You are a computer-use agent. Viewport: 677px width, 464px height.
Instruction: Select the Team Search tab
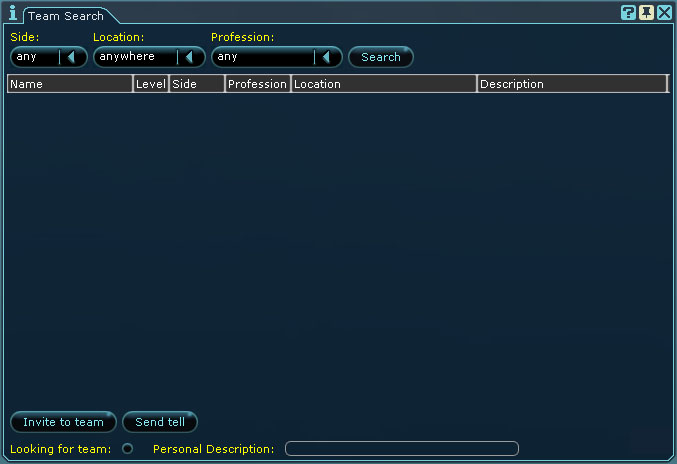coord(66,16)
